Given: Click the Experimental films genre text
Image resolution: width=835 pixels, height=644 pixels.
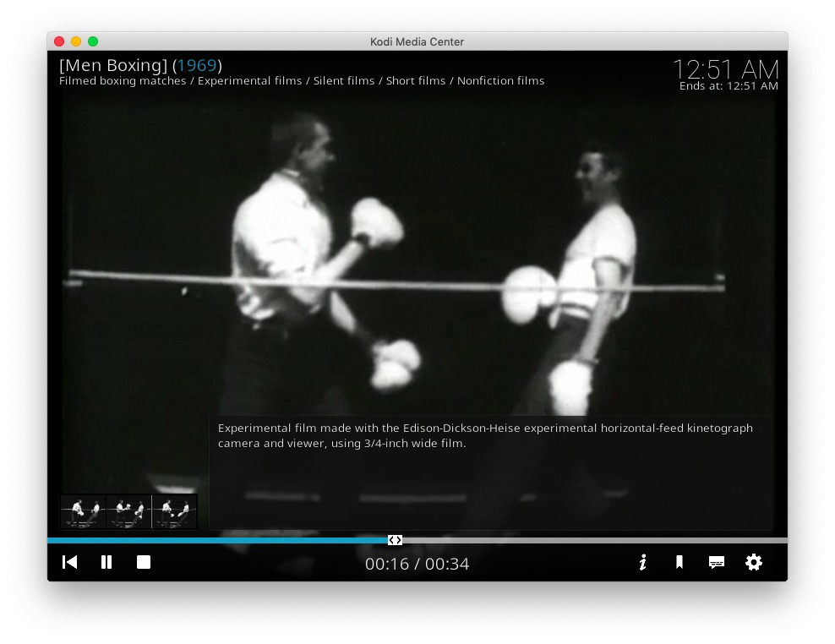Looking at the screenshot, I should point(249,81).
